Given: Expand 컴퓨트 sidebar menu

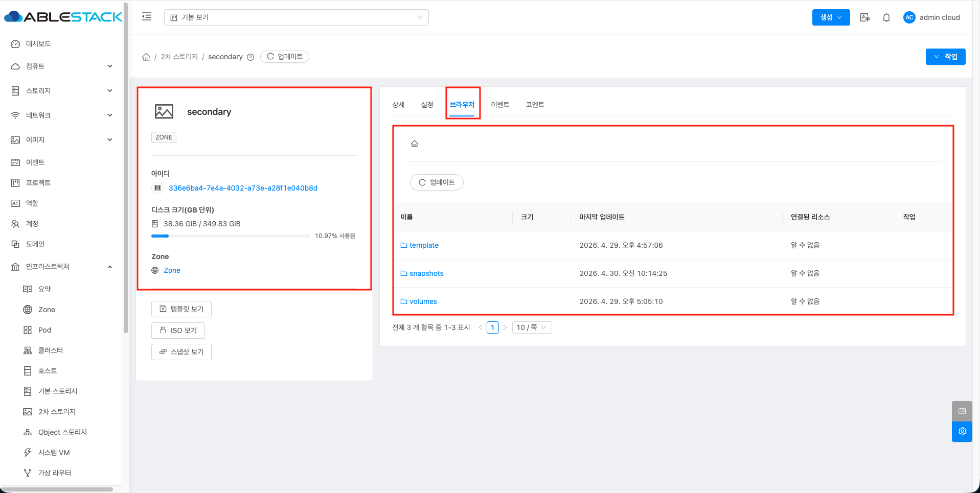Looking at the screenshot, I should click(61, 66).
